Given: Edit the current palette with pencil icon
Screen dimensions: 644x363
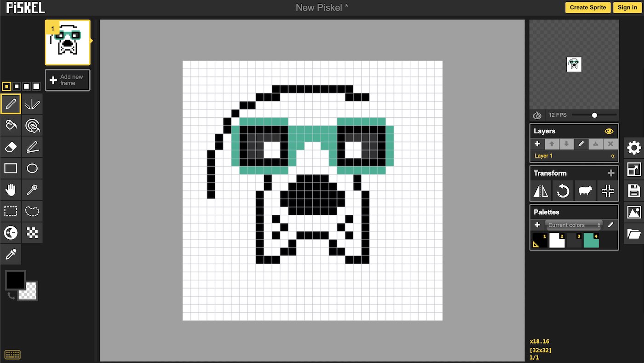Looking at the screenshot, I should click(x=610, y=225).
